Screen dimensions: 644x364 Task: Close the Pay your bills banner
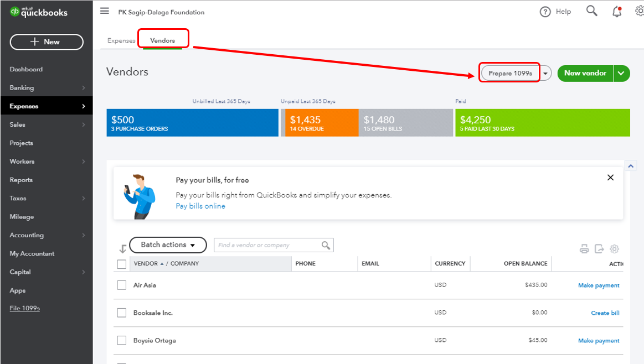point(610,177)
